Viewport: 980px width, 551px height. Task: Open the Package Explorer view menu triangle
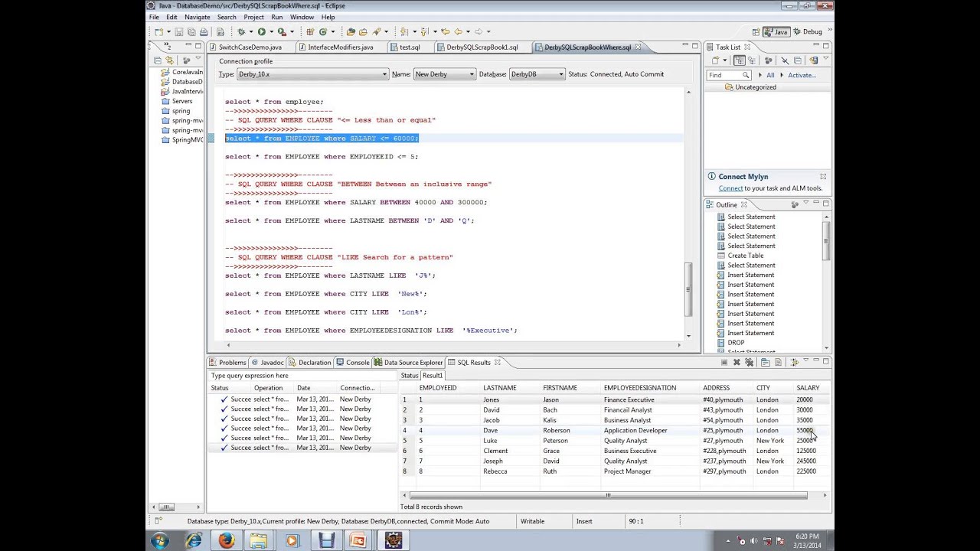[198, 58]
